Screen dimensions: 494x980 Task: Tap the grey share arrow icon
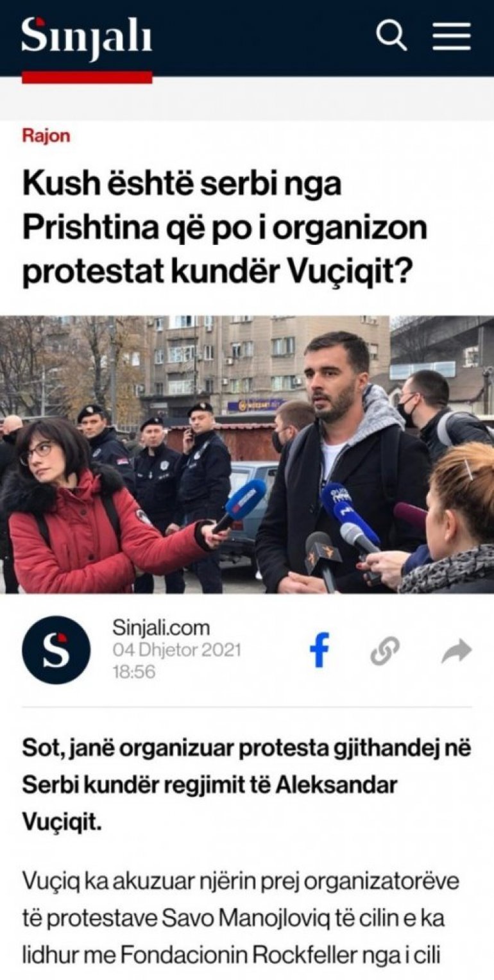457,652
